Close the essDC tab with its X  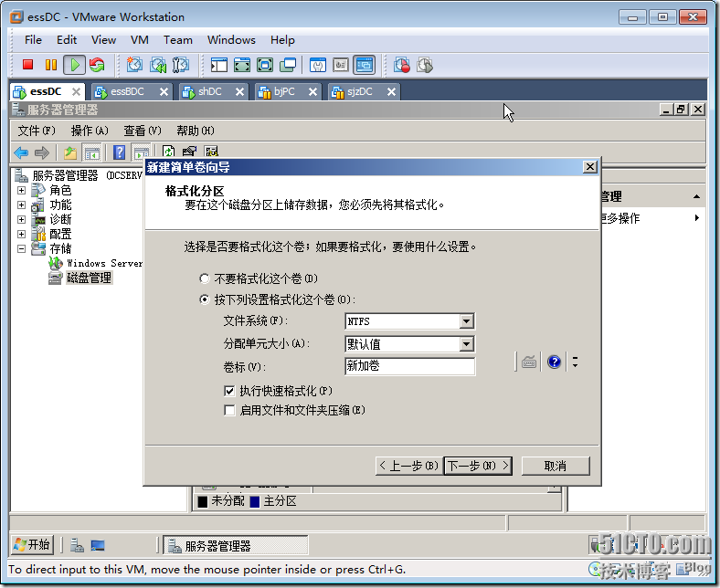point(76,92)
